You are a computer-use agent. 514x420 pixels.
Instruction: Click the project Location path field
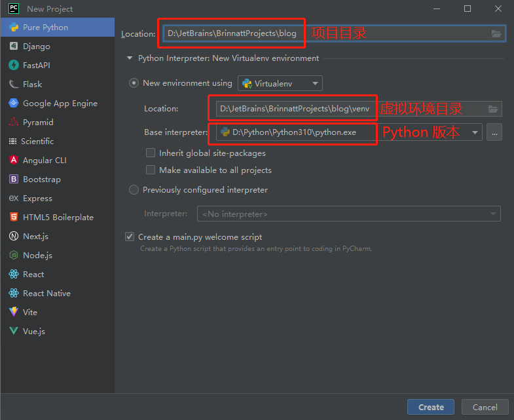click(335, 33)
